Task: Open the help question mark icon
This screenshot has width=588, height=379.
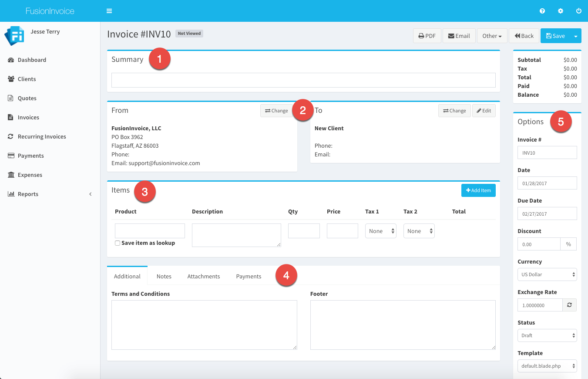Action: (542, 11)
